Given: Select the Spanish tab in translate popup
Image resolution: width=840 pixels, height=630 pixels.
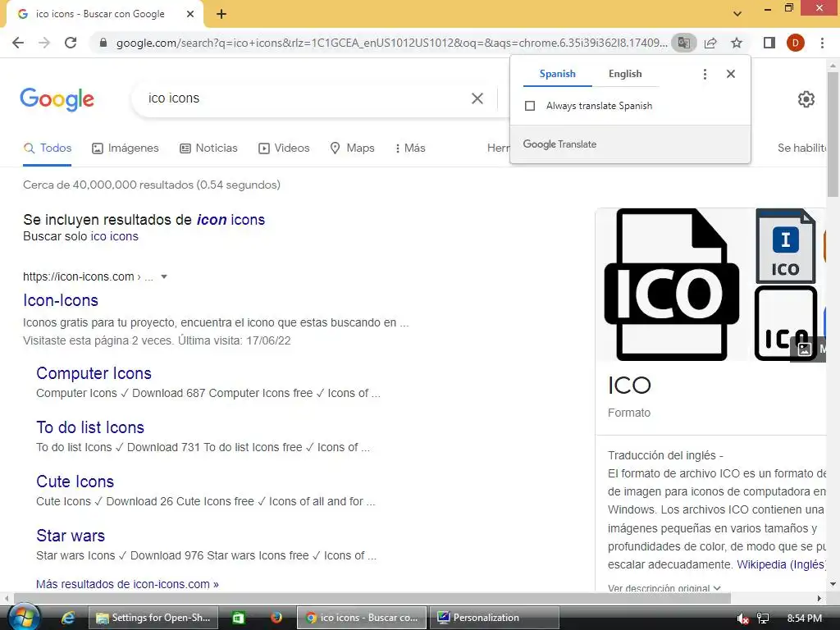Looking at the screenshot, I should coord(558,74).
